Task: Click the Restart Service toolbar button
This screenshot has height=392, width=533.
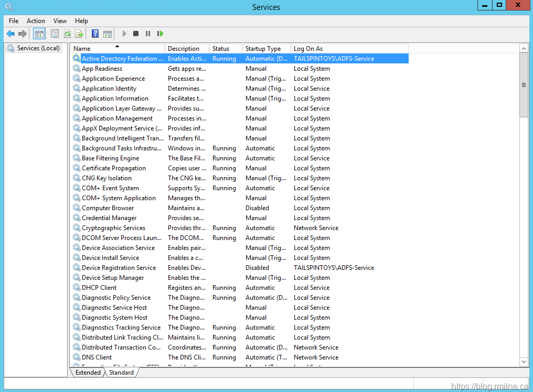Action: (x=160, y=34)
